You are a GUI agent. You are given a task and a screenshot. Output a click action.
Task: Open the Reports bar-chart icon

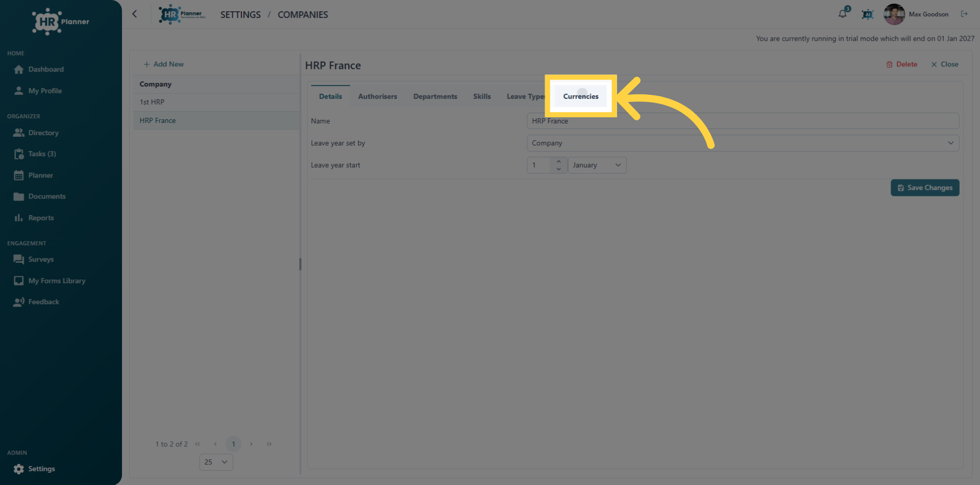click(x=19, y=218)
